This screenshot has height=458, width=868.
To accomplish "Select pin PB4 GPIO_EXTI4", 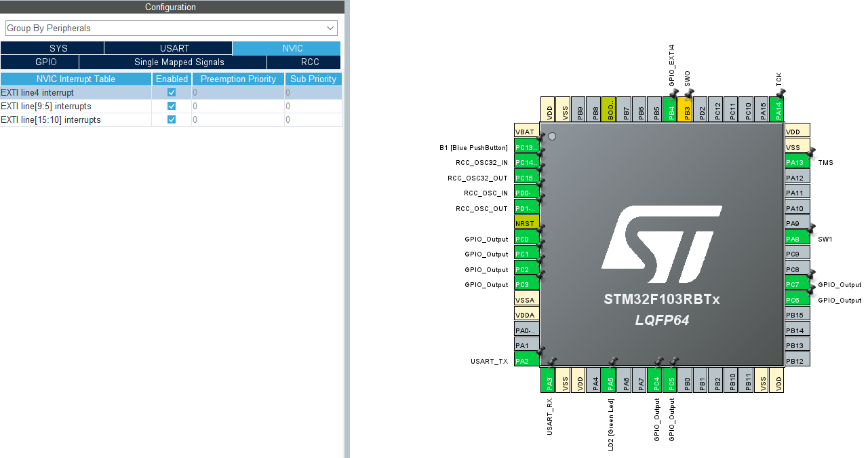I will pos(671,109).
